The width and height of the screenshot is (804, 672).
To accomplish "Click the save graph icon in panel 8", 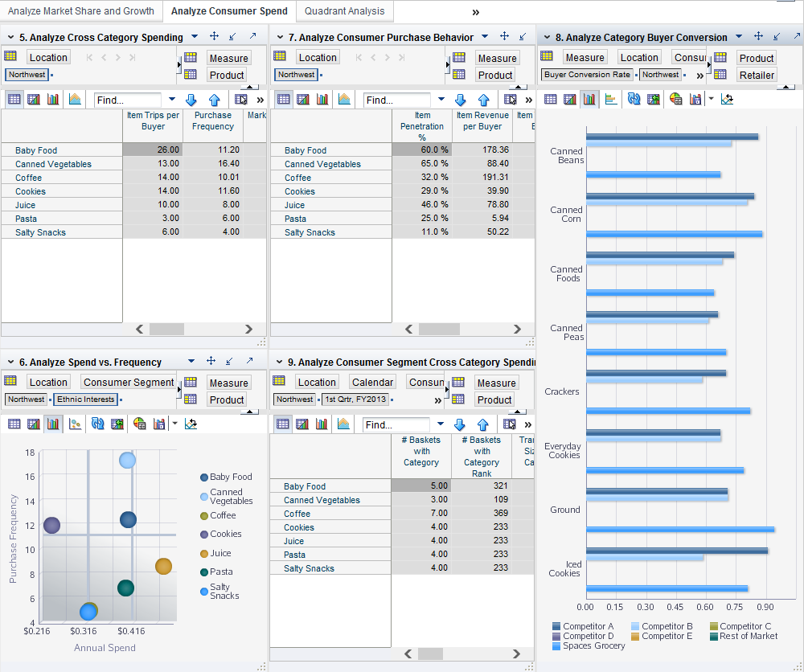I will point(695,99).
